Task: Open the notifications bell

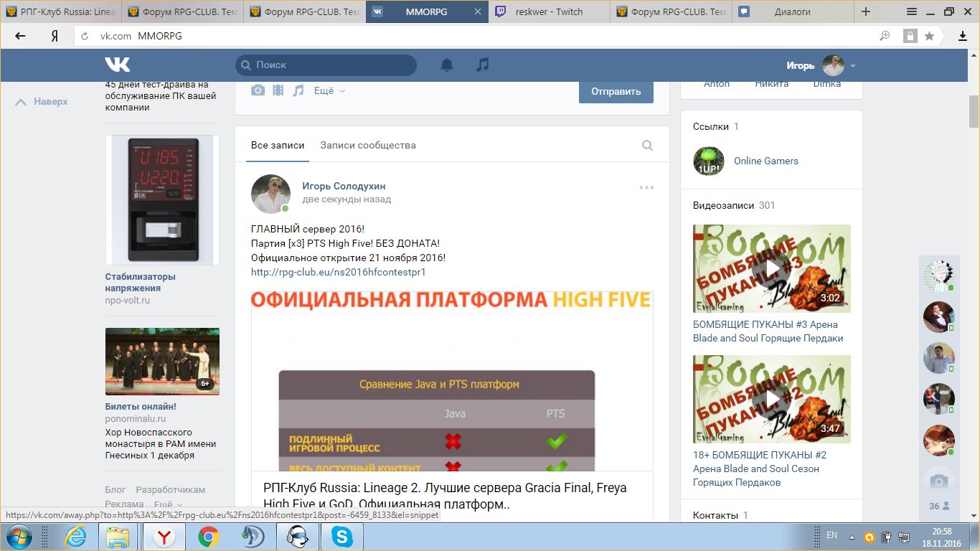Action: 446,65
